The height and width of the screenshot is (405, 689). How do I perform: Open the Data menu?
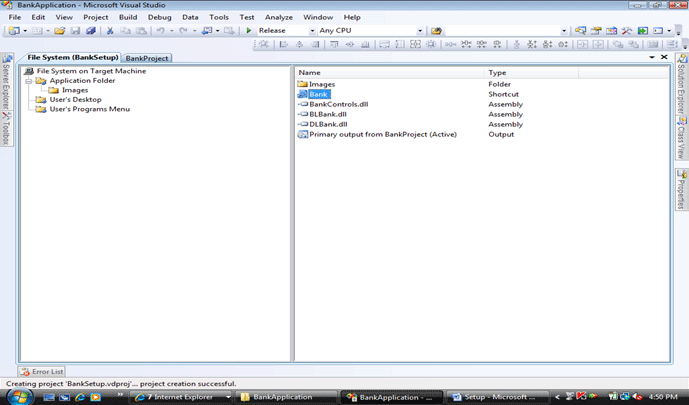coord(190,17)
